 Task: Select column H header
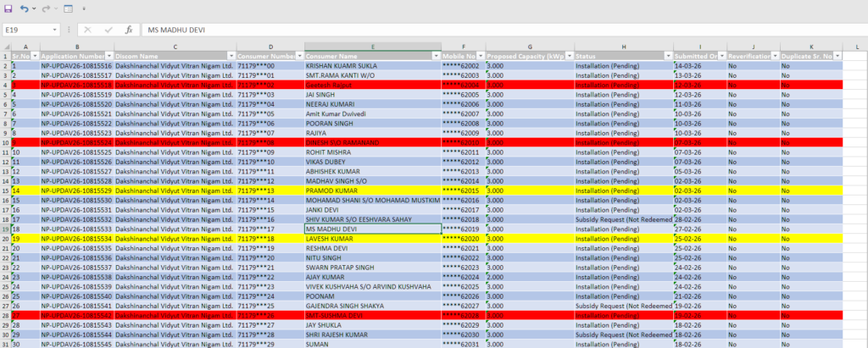coord(624,47)
